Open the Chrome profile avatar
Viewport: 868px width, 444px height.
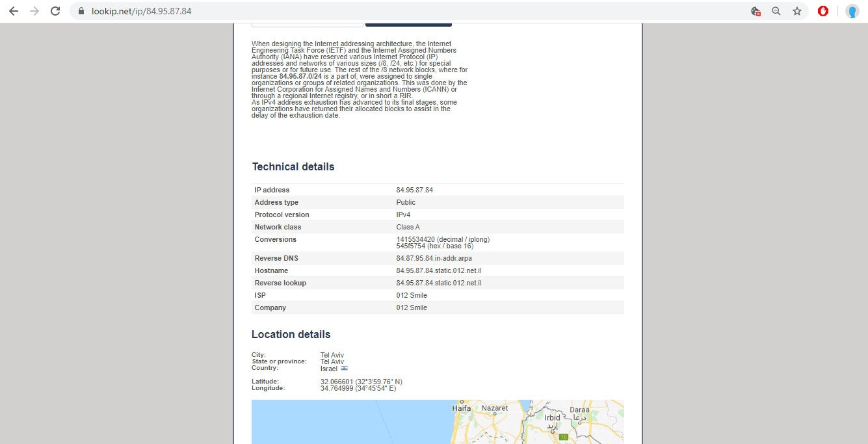pyautogui.click(x=852, y=11)
